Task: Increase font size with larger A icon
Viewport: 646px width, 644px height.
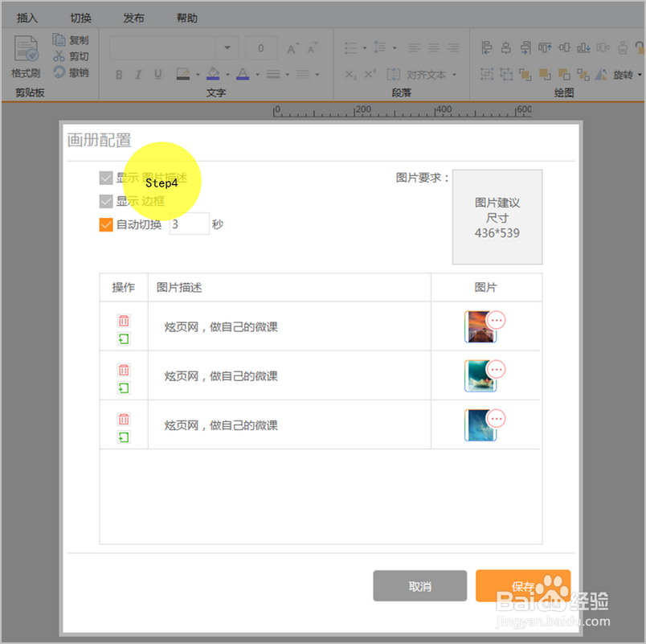Action: 292,49
